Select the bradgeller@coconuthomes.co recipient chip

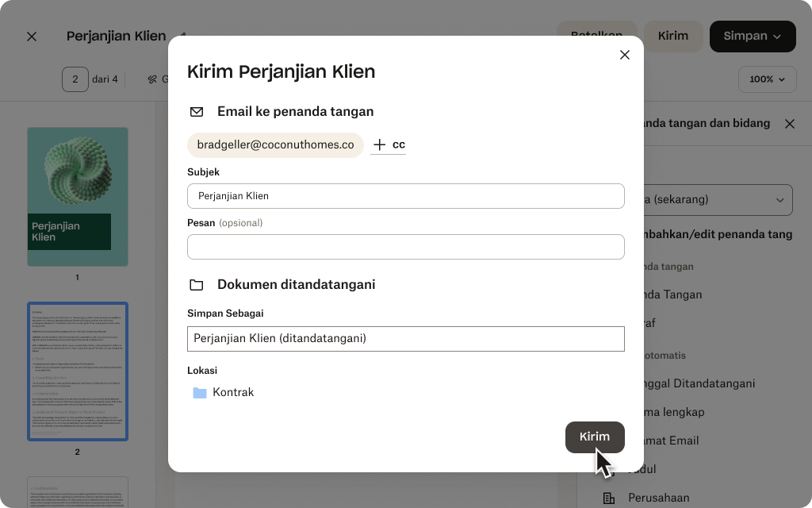point(275,144)
